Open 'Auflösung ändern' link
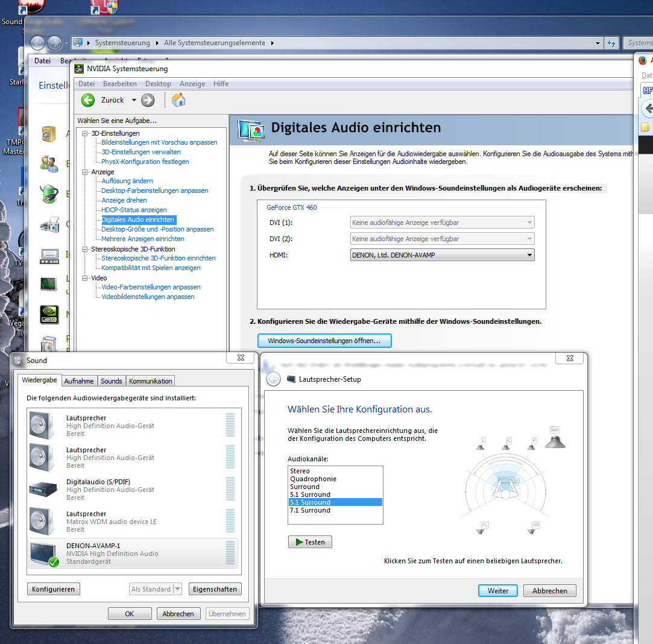This screenshot has height=644, width=653. [127, 181]
